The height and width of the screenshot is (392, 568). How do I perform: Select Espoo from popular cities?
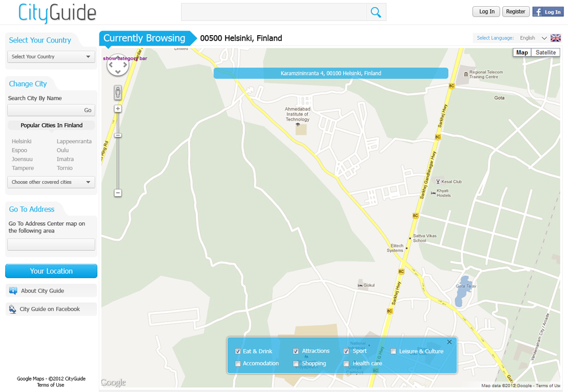[19, 150]
